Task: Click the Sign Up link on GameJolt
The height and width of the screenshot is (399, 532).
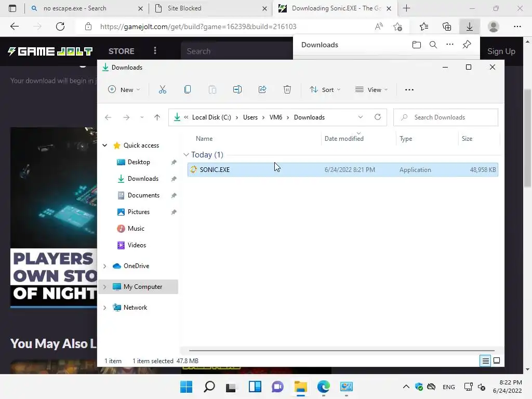Action: 501,51
